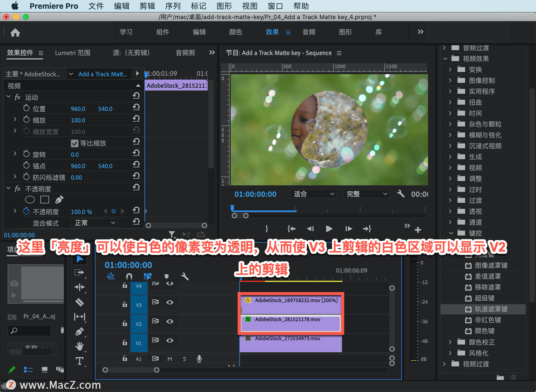Select the 超级键 effect
The height and width of the screenshot is (392, 536).
[484, 298]
